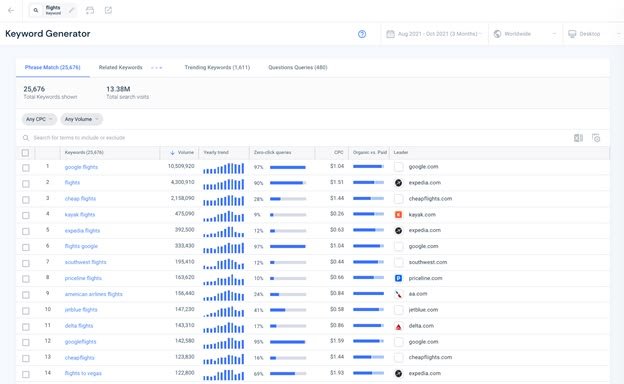Screen dimensions: 624x384
Task: Open the google flights keyword link
Action: [x=81, y=167]
